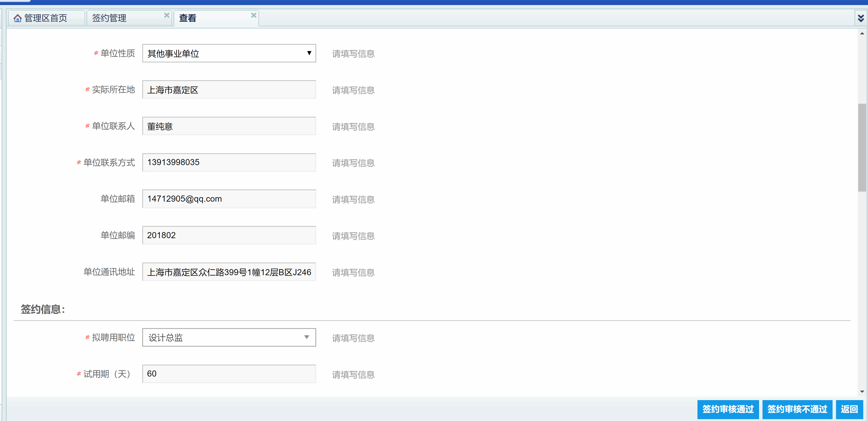Click the 签约审核不通过 button

(797, 409)
